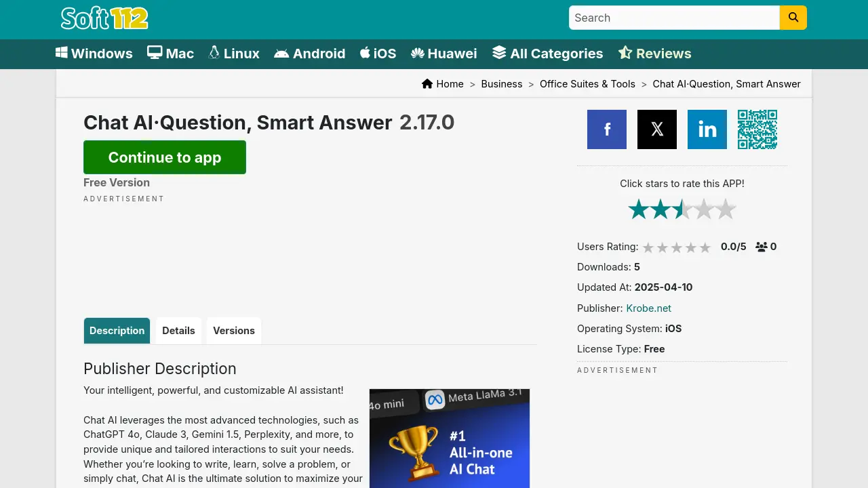Click the Soft112 logo
Viewport: 868px width, 488px height.
pyautogui.click(x=104, y=18)
